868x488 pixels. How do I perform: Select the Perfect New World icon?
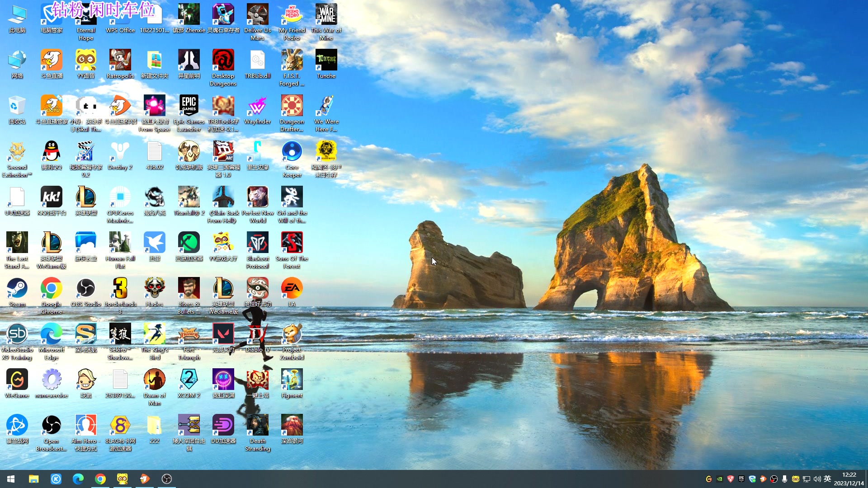[258, 205]
